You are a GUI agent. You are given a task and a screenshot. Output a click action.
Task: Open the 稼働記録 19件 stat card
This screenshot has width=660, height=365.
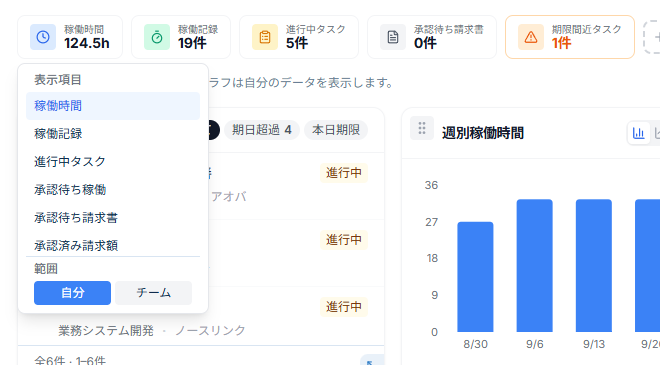(181, 37)
